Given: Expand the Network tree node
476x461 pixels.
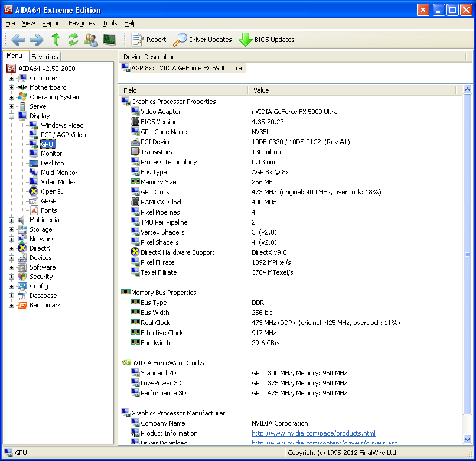Looking at the screenshot, I should pos(11,239).
